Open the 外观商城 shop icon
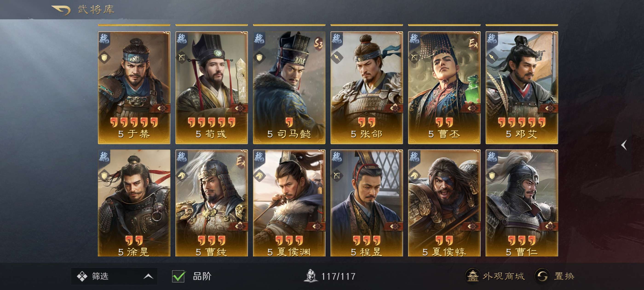This screenshot has height=290, width=644. tap(472, 276)
